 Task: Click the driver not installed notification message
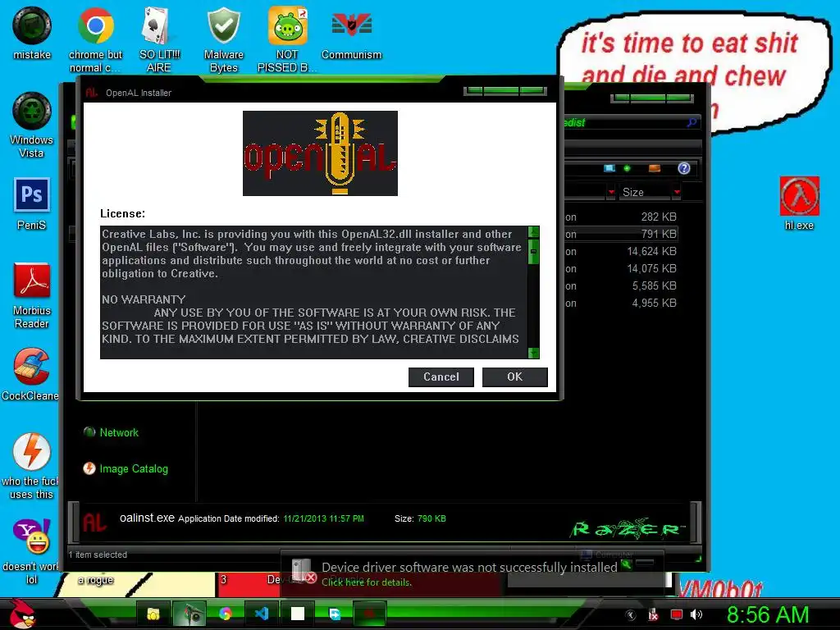coord(469,568)
